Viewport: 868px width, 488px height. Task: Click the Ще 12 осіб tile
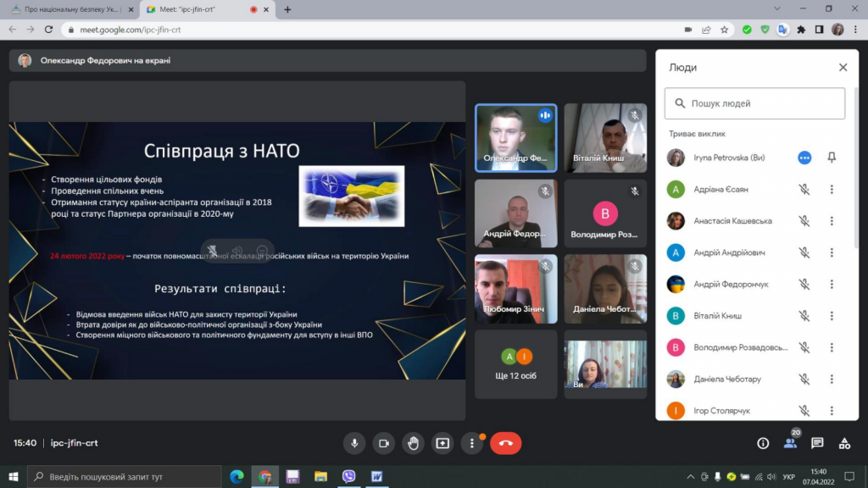(516, 364)
